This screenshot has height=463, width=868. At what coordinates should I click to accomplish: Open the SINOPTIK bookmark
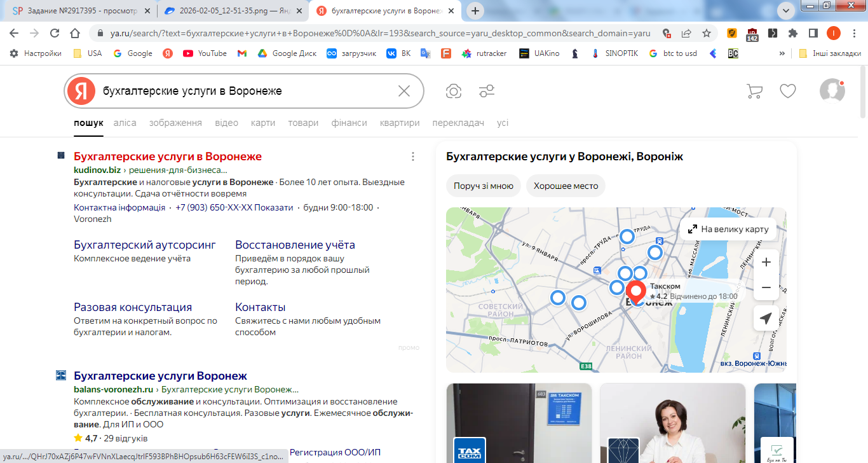pyautogui.click(x=614, y=53)
